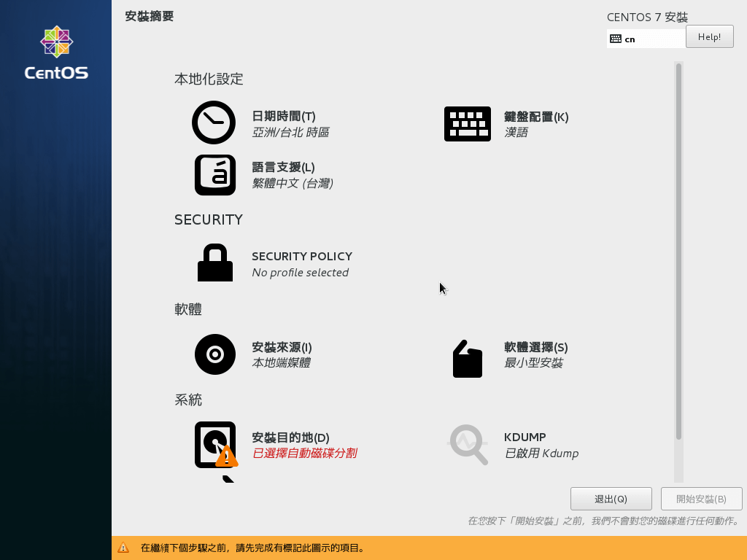Click the 開始安裝(B) button

(x=701, y=499)
